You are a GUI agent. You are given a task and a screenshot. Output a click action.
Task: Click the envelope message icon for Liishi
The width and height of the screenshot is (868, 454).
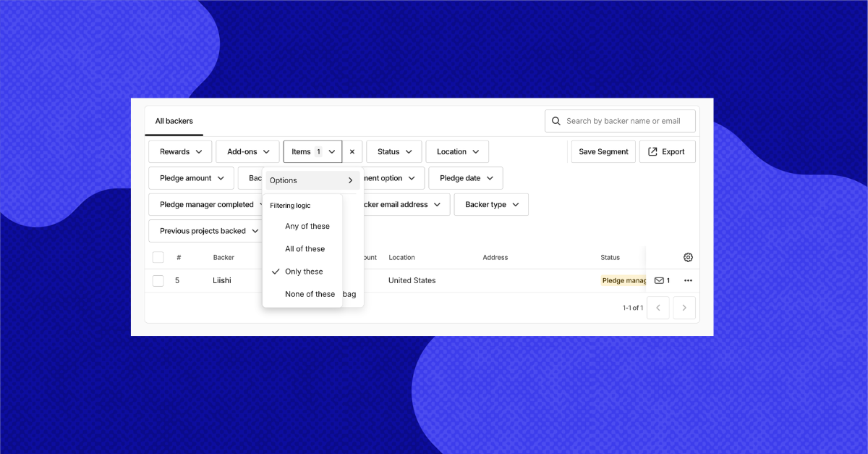click(659, 280)
